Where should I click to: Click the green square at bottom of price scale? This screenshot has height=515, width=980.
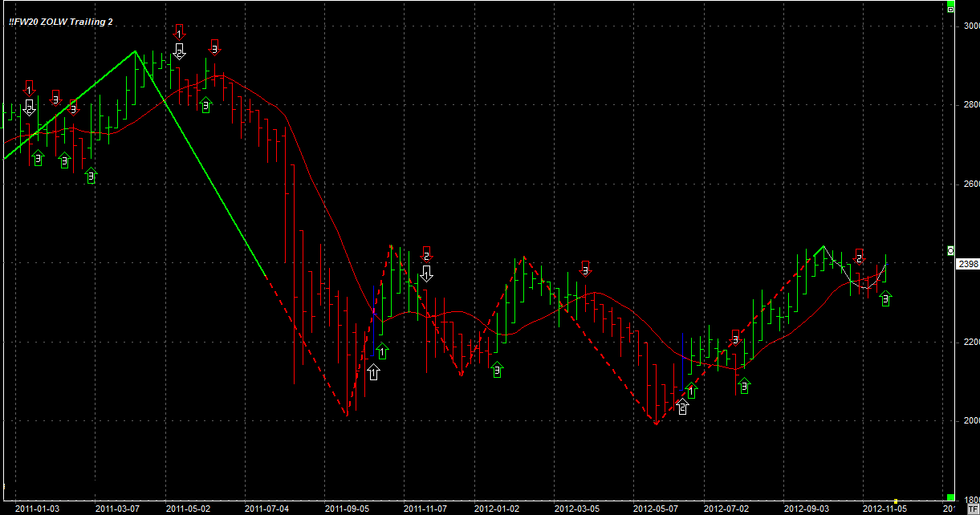pyautogui.click(x=950, y=497)
